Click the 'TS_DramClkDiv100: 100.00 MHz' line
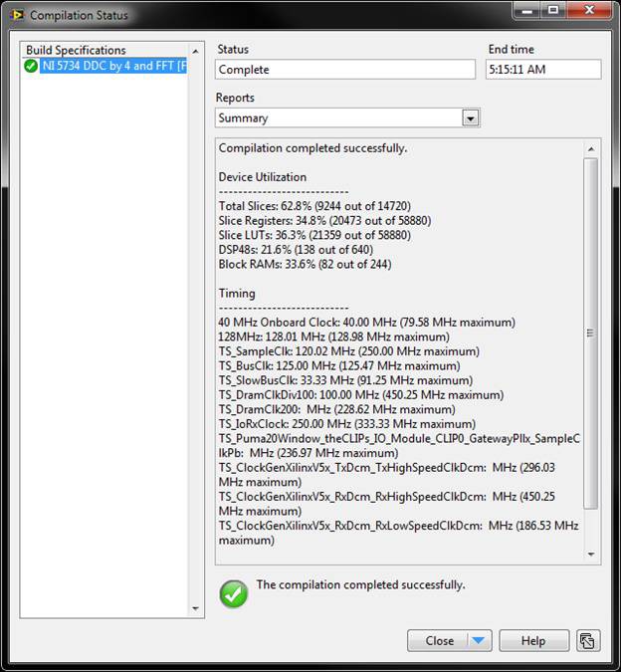Screen dimensions: 621x672 click(361, 395)
